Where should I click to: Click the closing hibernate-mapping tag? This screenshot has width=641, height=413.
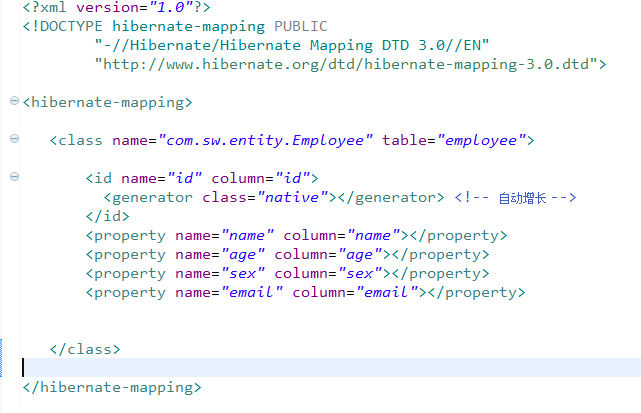click(x=112, y=387)
